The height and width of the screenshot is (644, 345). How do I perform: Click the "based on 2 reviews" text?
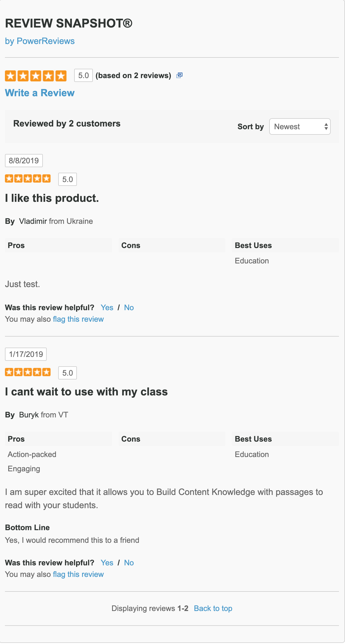pos(133,75)
